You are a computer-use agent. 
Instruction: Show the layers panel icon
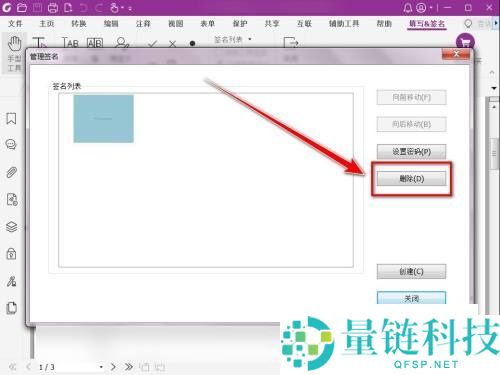tap(11, 227)
